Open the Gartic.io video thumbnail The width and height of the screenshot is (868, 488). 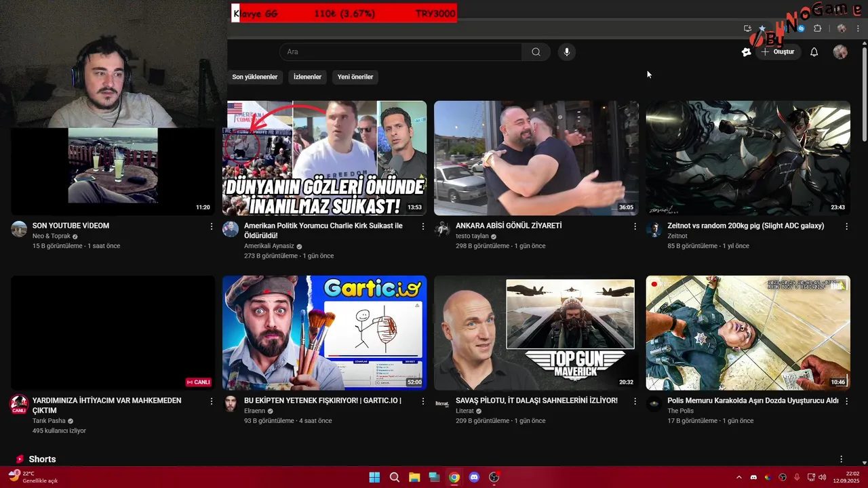[324, 333]
